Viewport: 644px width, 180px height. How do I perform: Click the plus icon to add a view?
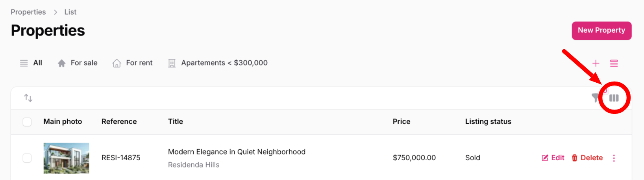[596, 63]
